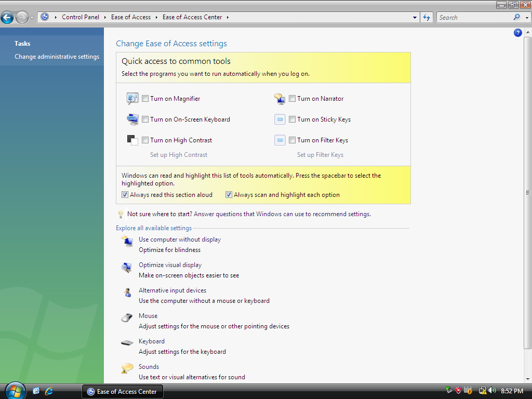Select Ease of Access in the breadcrumb

[x=130, y=17]
